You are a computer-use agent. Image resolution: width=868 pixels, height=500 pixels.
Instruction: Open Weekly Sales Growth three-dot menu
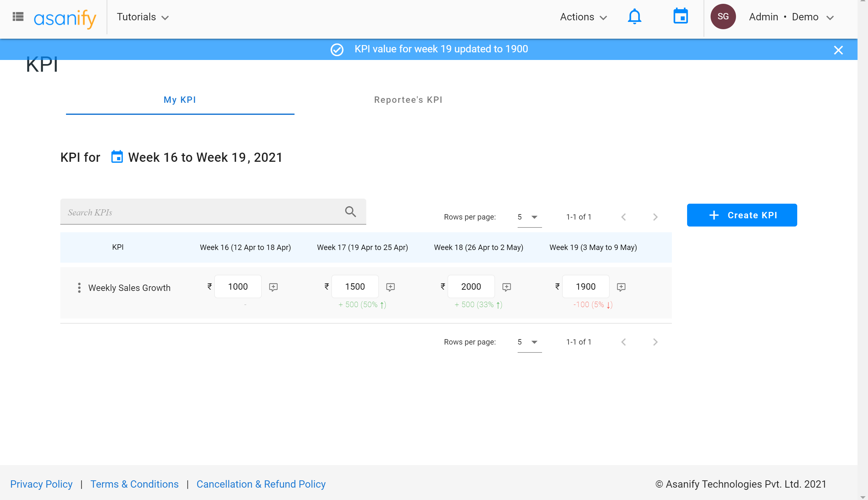click(79, 287)
